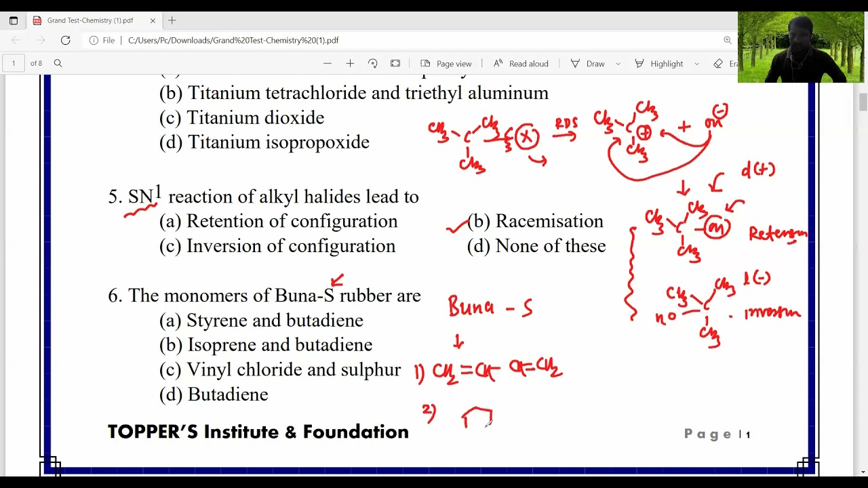868x488 pixels.
Task: Click option "(d) Titanium isopropoxide"
Action: pos(264,142)
